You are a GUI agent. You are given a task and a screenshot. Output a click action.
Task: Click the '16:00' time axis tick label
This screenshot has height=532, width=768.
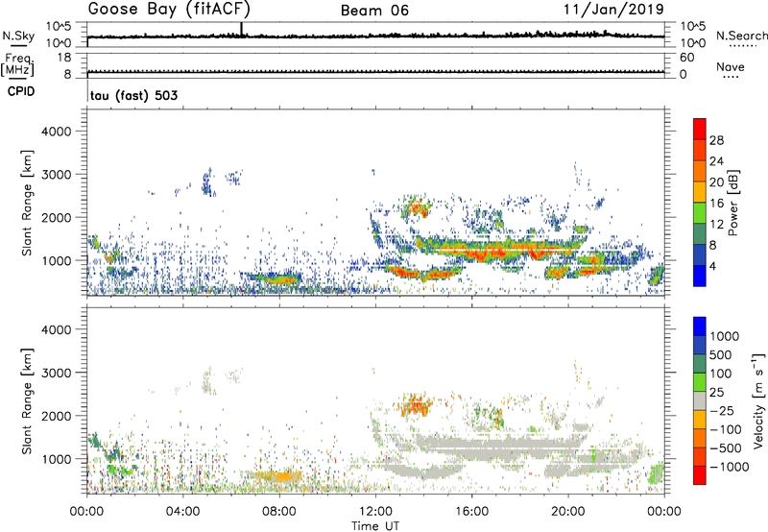471,512
